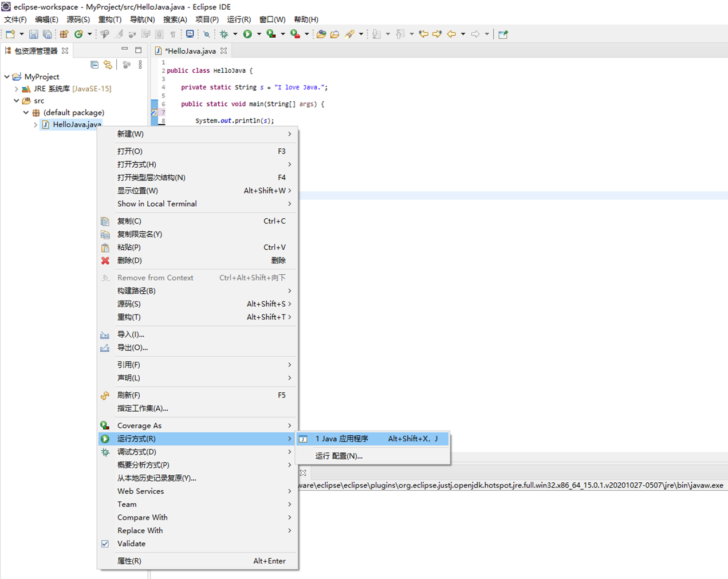Screen dimensions: 728x579
Task: Select 删除(D) in context menu
Action: coord(198,261)
